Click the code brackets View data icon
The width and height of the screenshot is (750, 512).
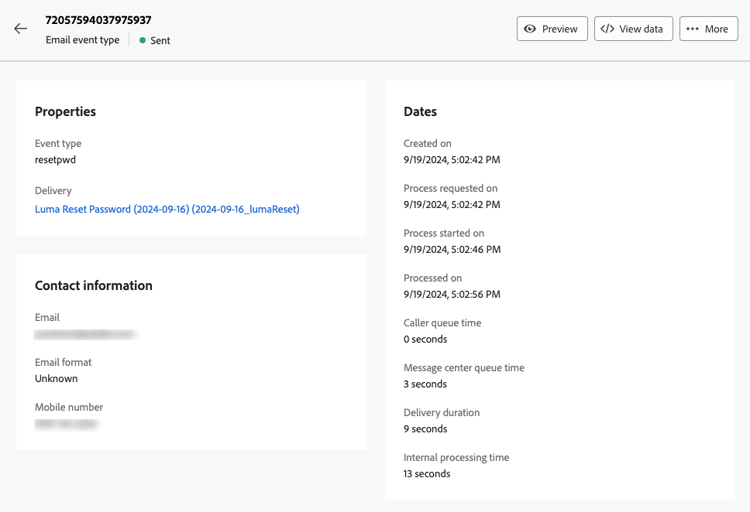click(x=607, y=29)
